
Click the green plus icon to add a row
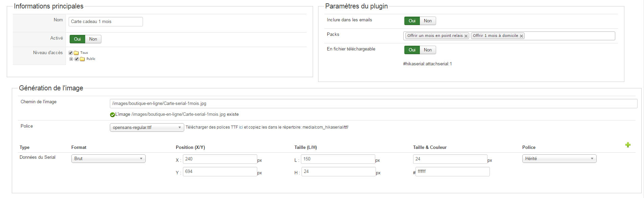[628, 145]
